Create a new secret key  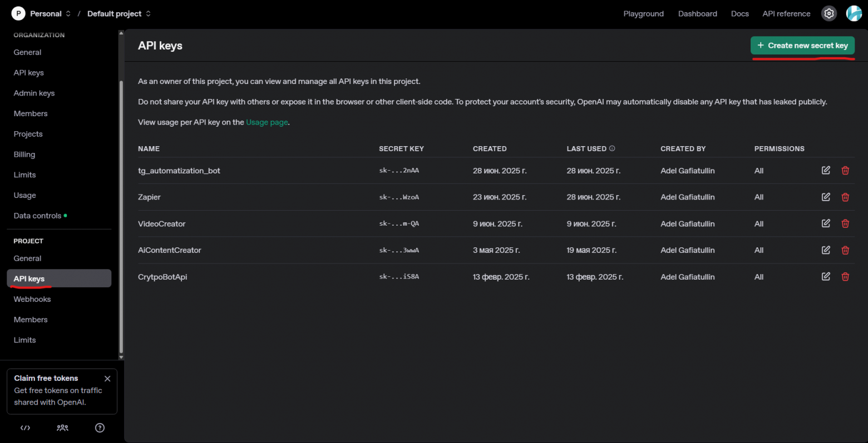802,46
